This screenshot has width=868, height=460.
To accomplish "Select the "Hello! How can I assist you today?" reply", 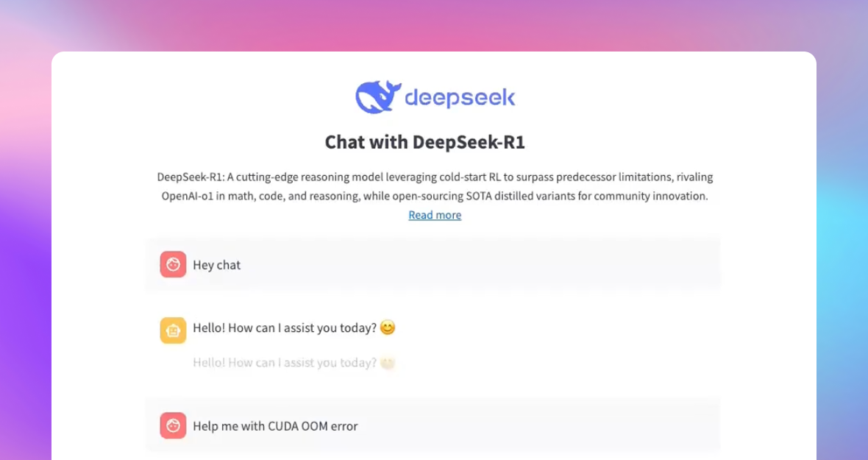I will click(285, 328).
